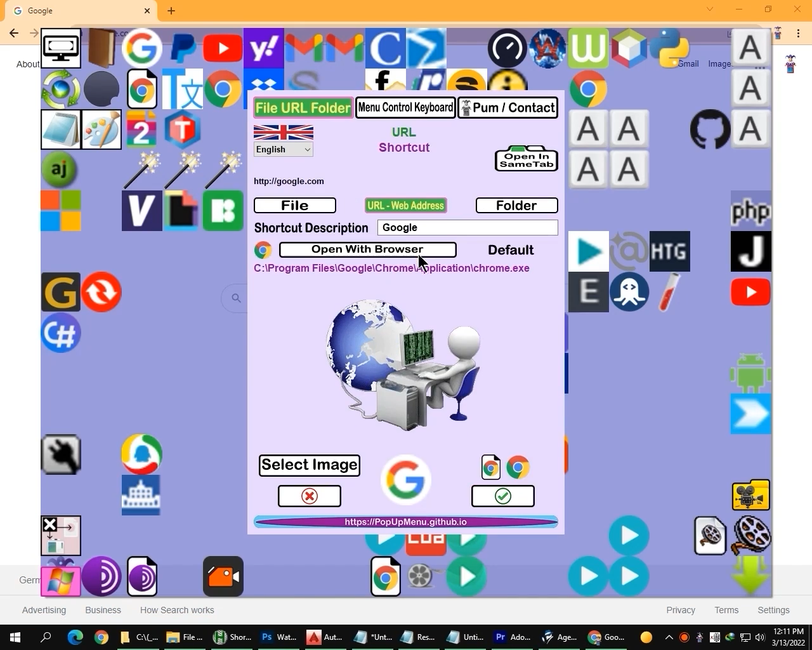Screen dimensions: 812x650
Task: Open the red video camera recorder icon
Action: click(223, 576)
